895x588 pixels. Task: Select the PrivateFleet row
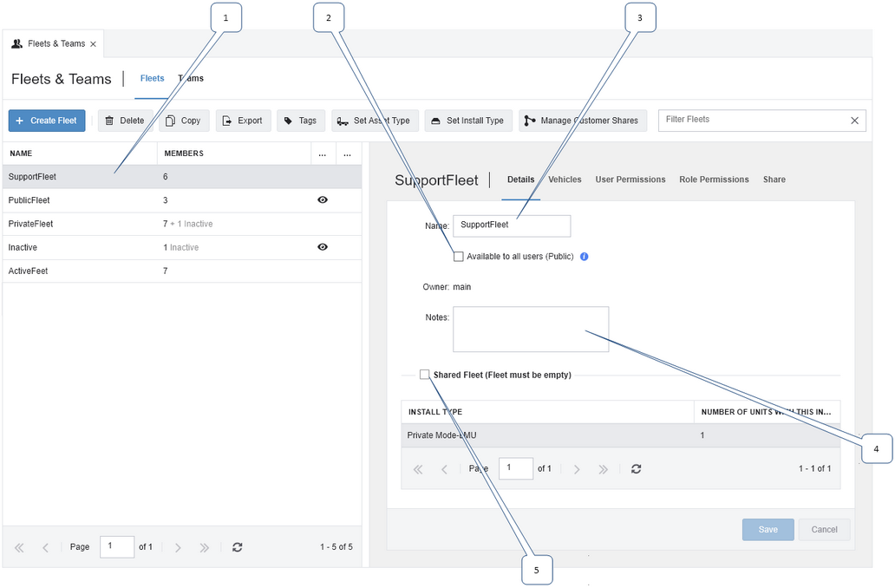[x=182, y=224]
